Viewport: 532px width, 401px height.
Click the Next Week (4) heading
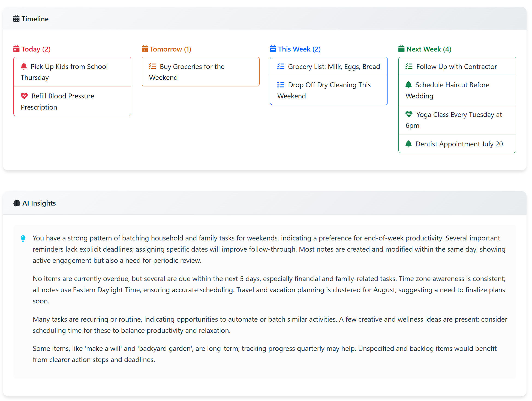point(429,49)
